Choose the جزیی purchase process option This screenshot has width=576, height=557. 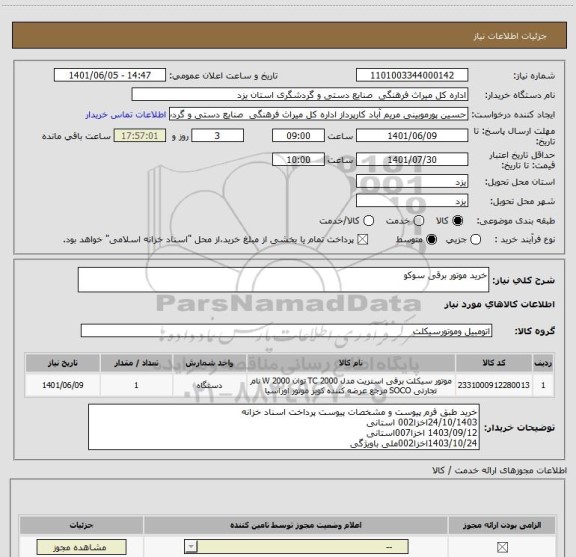(476, 240)
